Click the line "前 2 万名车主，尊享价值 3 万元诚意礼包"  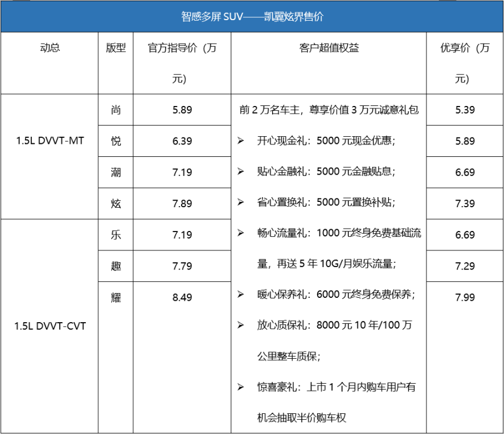tap(329, 110)
